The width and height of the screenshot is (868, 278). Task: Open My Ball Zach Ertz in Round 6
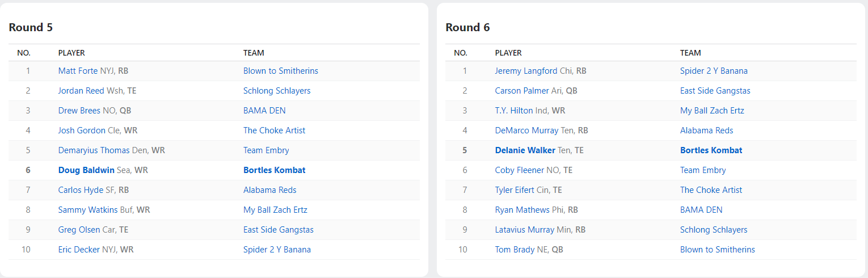tap(711, 111)
